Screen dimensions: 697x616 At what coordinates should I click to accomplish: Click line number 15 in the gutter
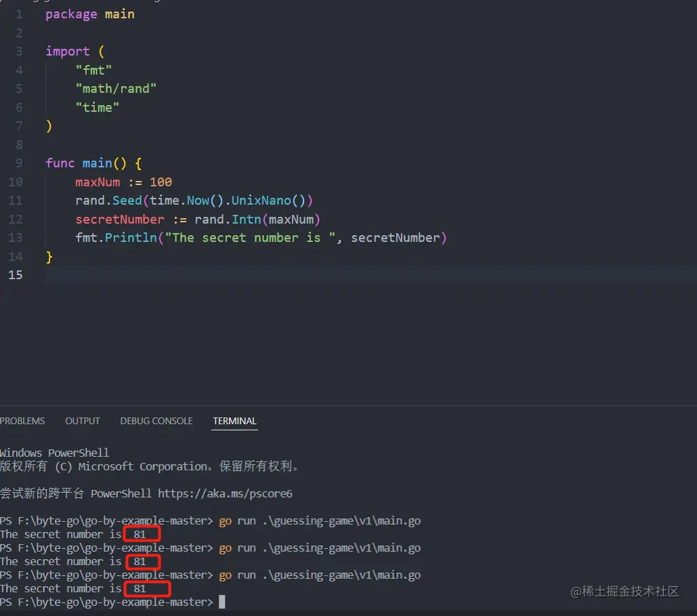[16, 275]
